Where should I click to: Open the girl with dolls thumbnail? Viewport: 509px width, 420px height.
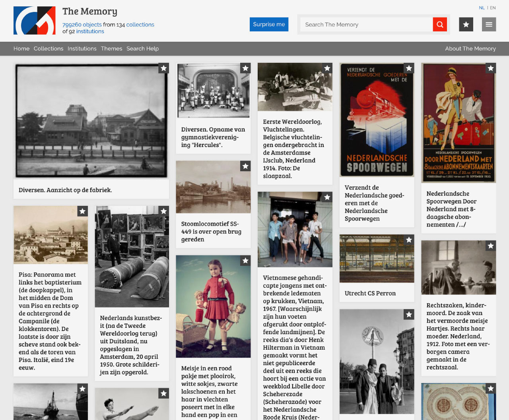coord(214,306)
